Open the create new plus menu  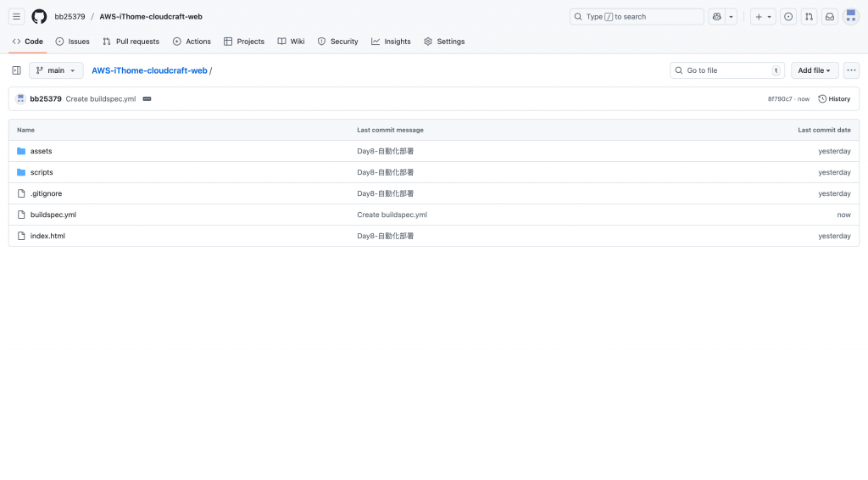tap(763, 17)
